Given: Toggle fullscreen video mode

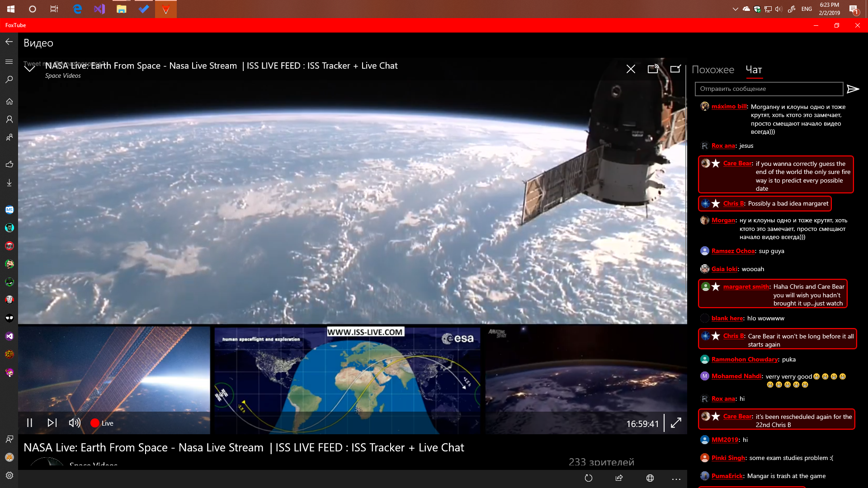Looking at the screenshot, I should click(x=676, y=423).
